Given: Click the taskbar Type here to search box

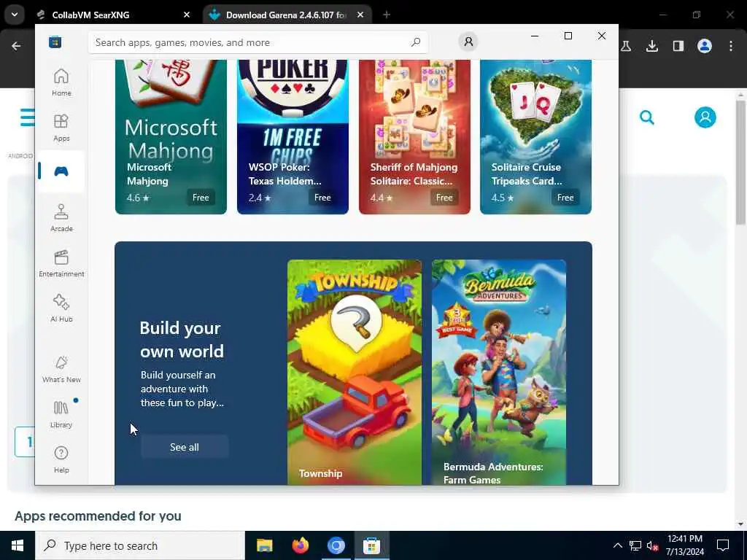Looking at the screenshot, I should click(140, 545).
